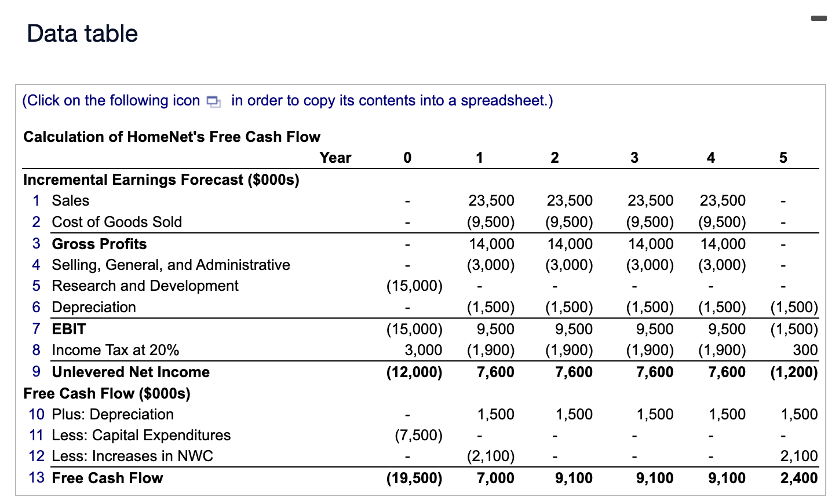Select row number 1 next to Sales
Viewport: 839px width, 504px height.
36,200
